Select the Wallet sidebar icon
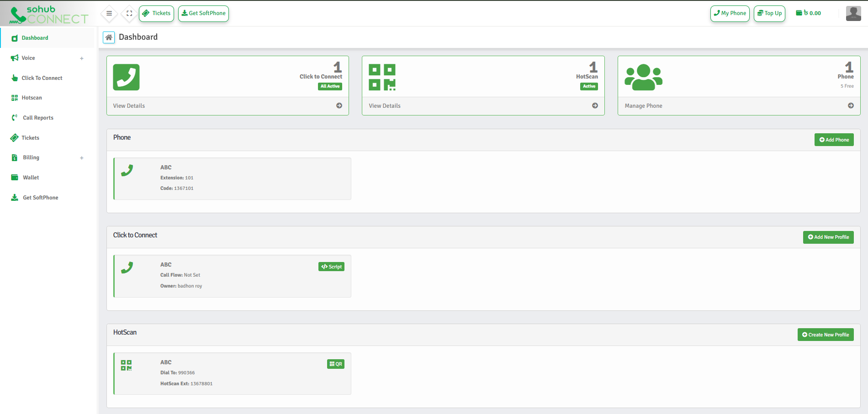Screen dimensions: 868x414 coord(14,177)
